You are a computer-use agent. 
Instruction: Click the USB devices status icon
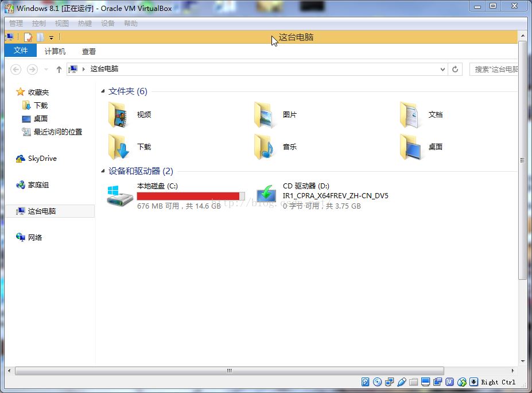[402, 382]
